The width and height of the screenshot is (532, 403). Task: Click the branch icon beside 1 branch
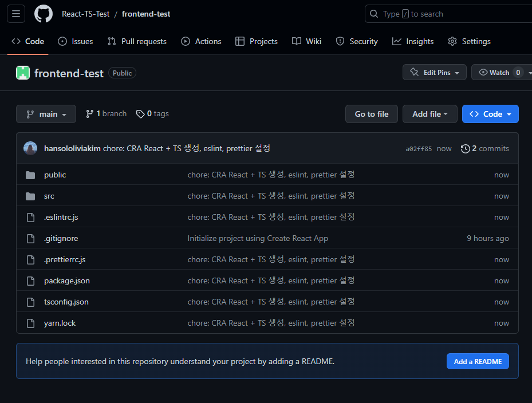pos(89,114)
